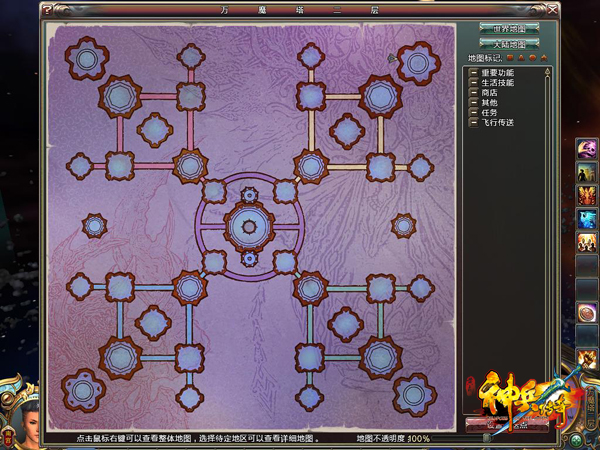Use the group of figures skill icon

[x=587, y=242]
